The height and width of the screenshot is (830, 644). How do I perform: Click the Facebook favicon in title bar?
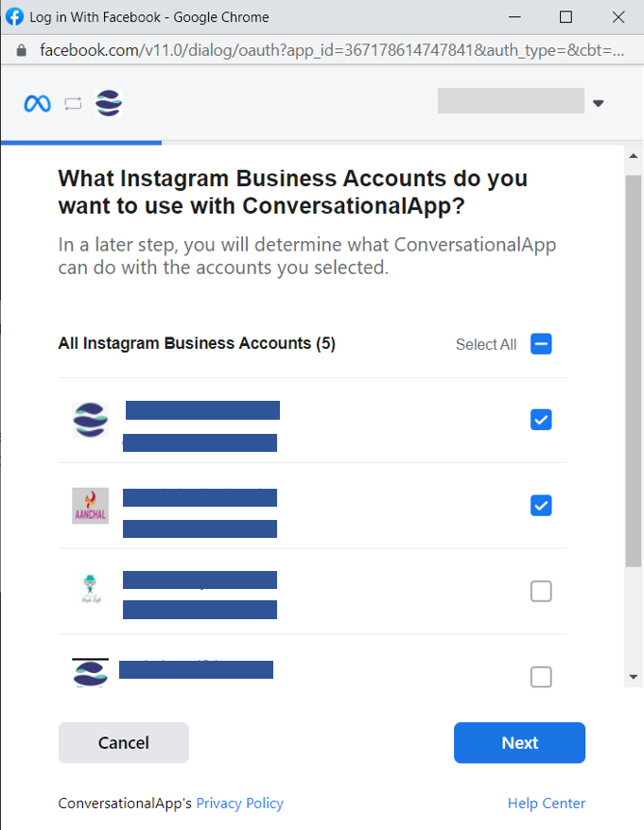pyautogui.click(x=15, y=17)
